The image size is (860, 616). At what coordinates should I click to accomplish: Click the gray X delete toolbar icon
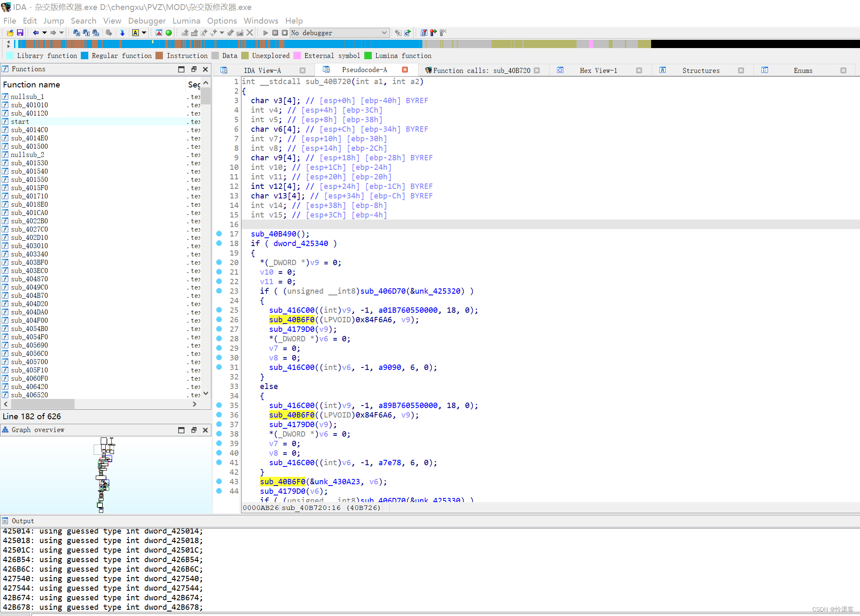(250, 33)
